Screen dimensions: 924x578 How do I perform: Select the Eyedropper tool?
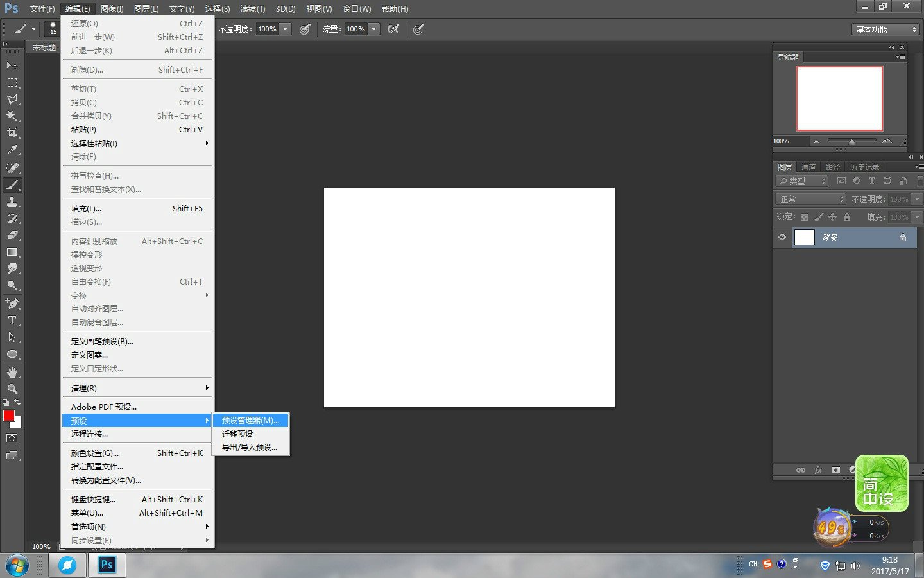(x=12, y=150)
